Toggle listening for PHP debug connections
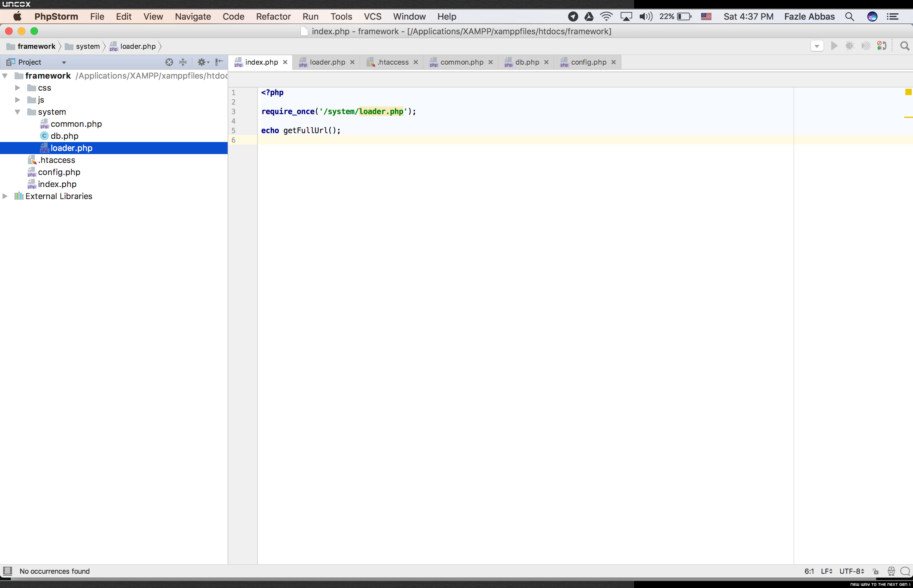The height and width of the screenshot is (588, 913). pyautogui.click(x=882, y=46)
